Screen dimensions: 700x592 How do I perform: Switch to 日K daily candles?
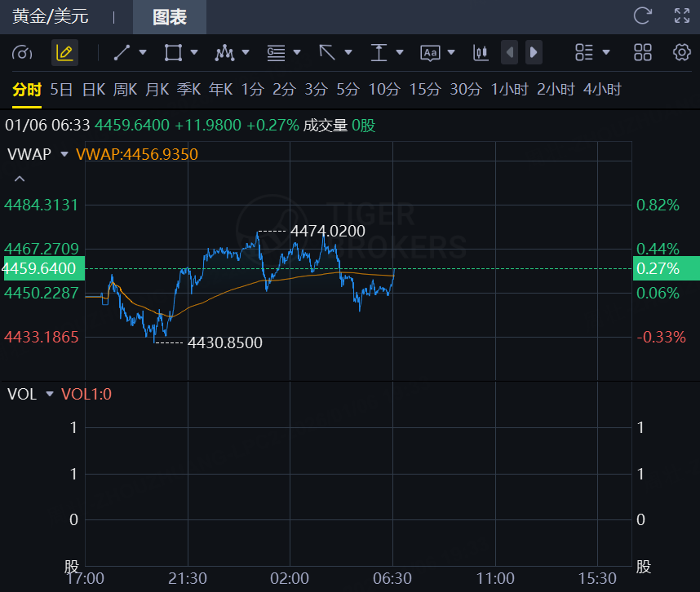tap(94, 90)
